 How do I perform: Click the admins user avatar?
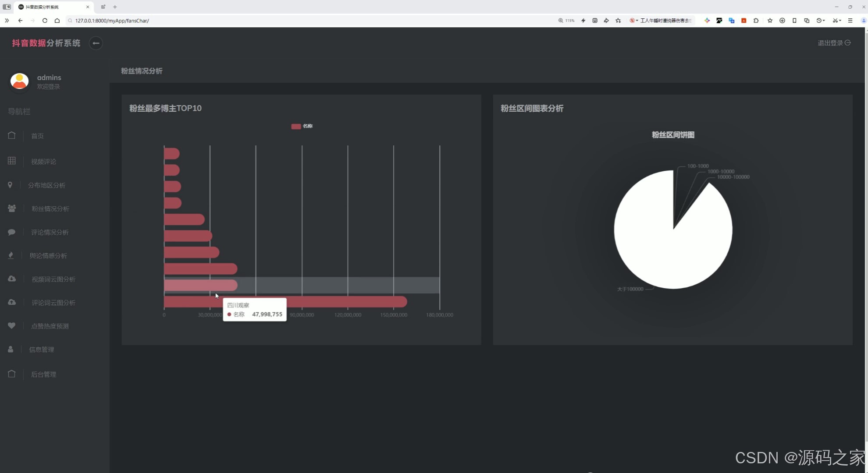pyautogui.click(x=19, y=81)
